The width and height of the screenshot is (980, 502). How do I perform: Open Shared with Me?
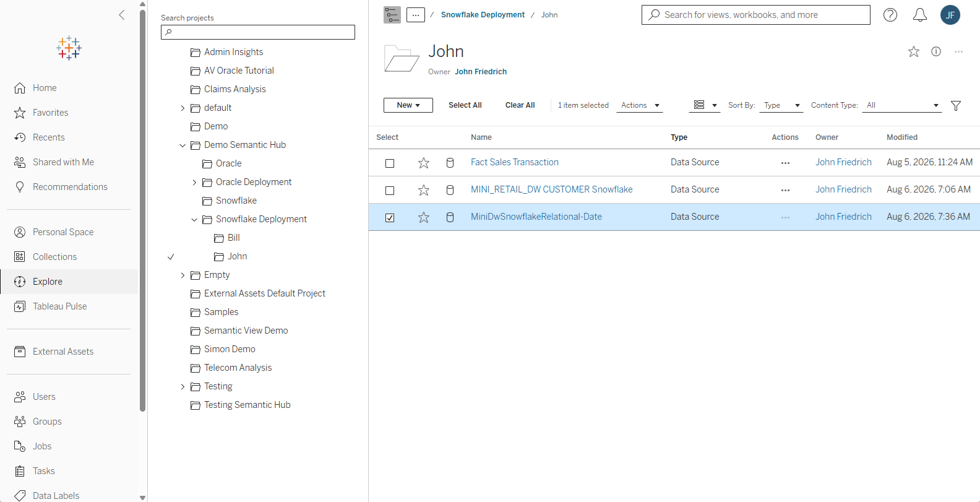[x=63, y=162]
